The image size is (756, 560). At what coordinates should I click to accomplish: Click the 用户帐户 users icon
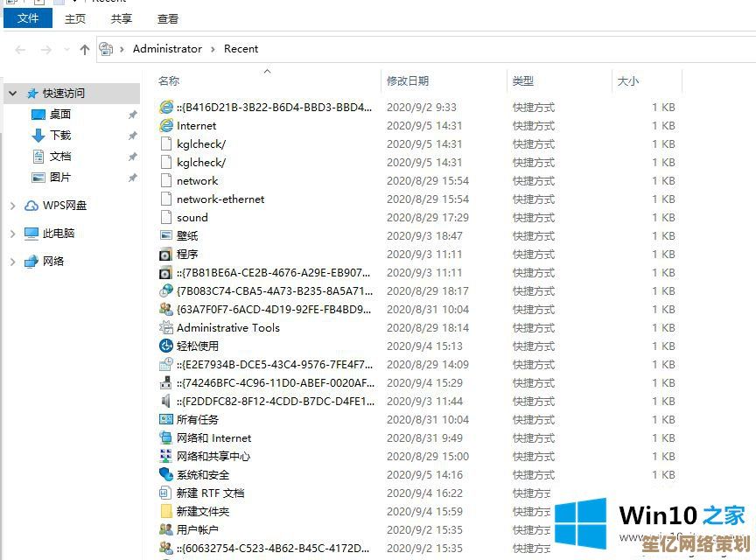[166, 530]
